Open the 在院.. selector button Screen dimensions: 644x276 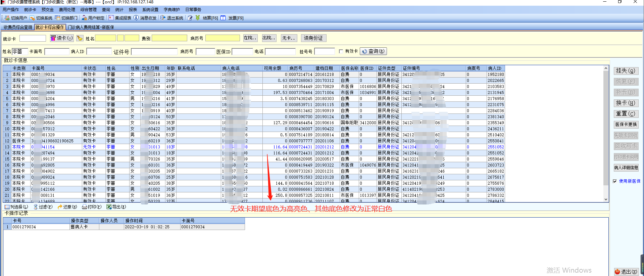point(250,38)
